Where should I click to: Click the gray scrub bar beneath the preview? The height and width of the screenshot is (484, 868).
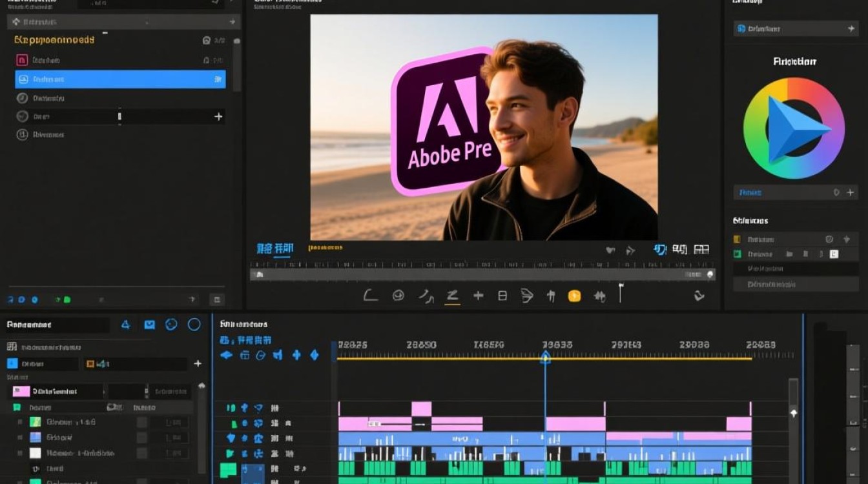pos(482,275)
